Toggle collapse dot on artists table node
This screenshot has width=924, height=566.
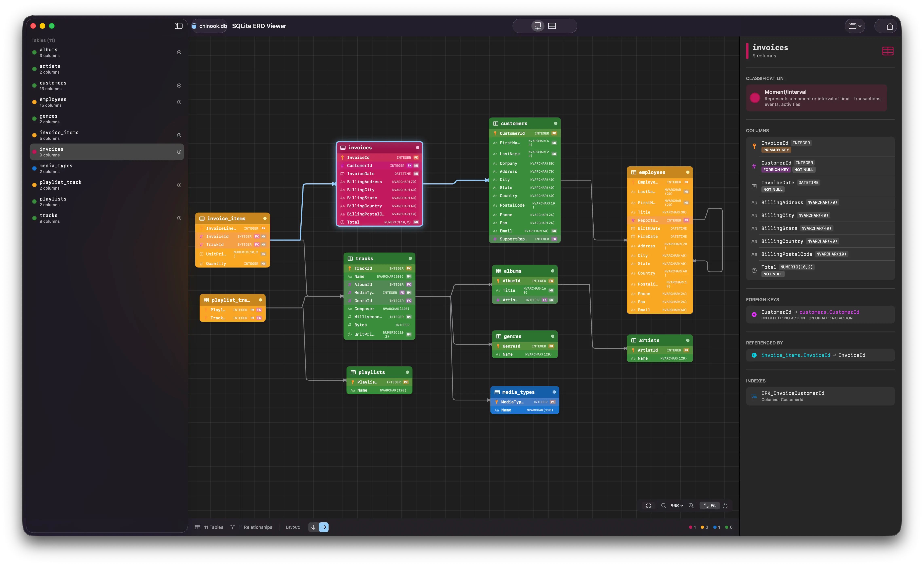pos(688,340)
